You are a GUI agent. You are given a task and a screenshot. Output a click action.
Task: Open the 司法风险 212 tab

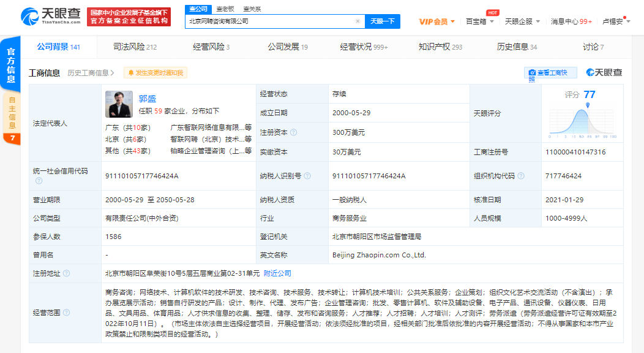coord(135,47)
